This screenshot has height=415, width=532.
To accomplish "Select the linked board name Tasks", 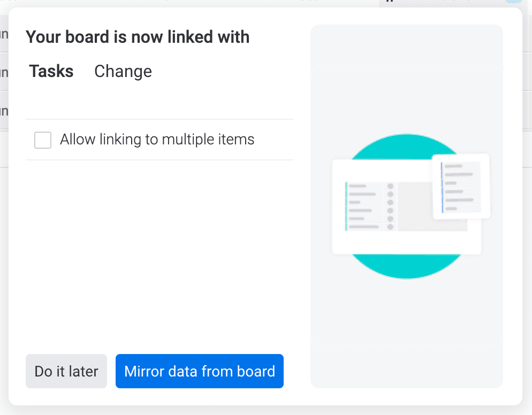I will pyautogui.click(x=51, y=71).
